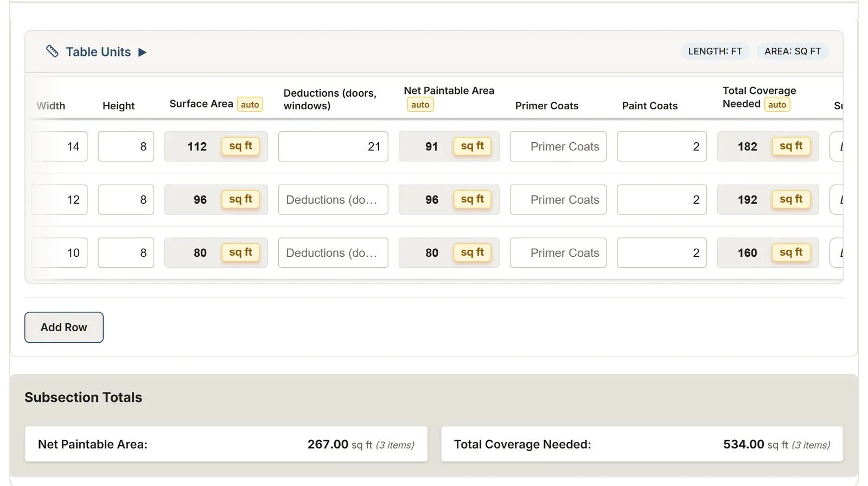Click the ruler icon beside Table Units

52,52
